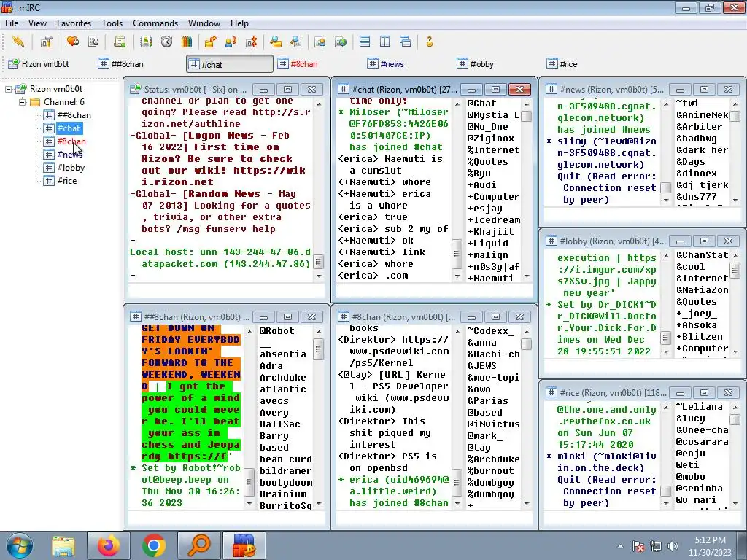This screenshot has width=747, height=560.
Task: Click the About question mark toolbar icon
Action: click(430, 42)
